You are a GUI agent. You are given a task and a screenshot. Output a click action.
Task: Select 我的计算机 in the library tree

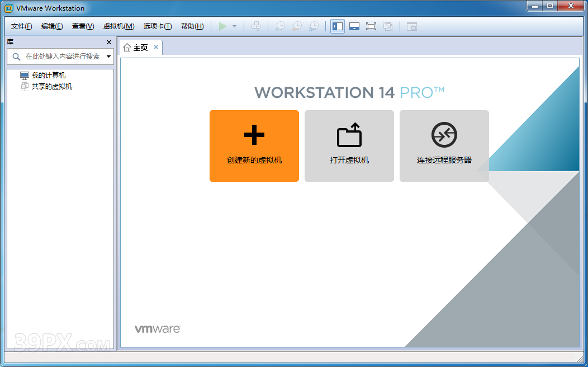(x=49, y=76)
